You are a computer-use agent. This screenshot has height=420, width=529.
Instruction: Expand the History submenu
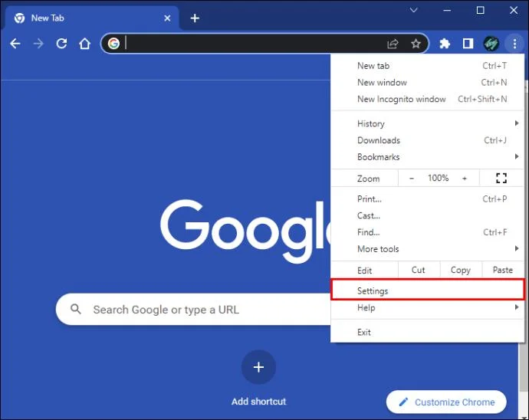pyautogui.click(x=428, y=123)
